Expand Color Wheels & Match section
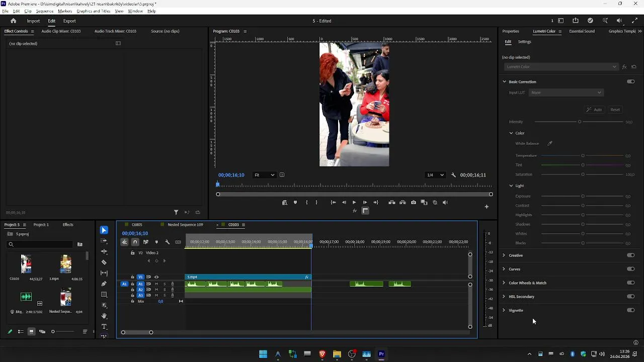Image resolution: width=644 pixels, height=362 pixels. pos(504,283)
